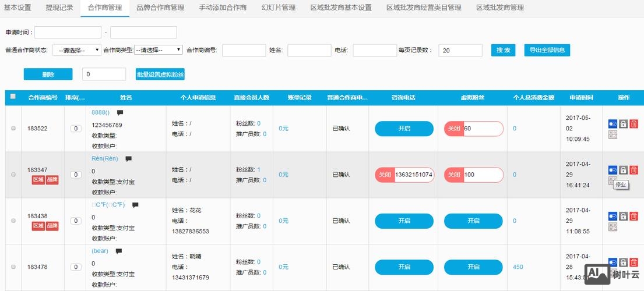The height and width of the screenshot is (291, 644).
Task: Open the (bear) partner name link
Action: click(x=100, y=250)
